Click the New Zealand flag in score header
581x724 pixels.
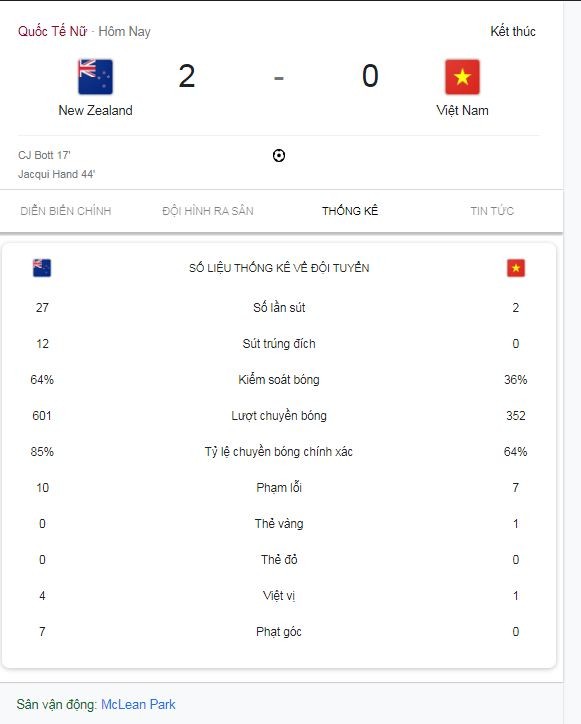click(95, 77)
